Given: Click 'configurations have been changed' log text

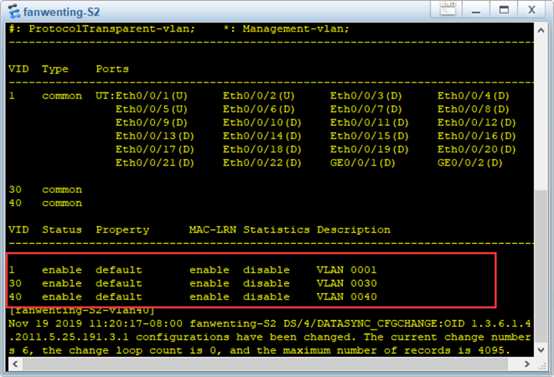Looking at the screenshot, I should coord(246,337).
